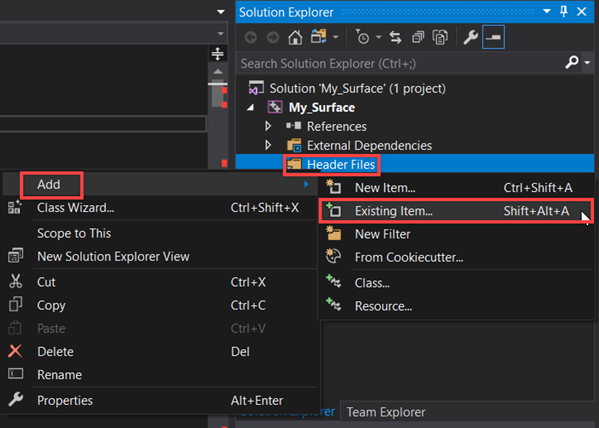599x428 pixels.
Task: Click the Home icon in Solution Explorer toolbar
Action: (295, 37)
